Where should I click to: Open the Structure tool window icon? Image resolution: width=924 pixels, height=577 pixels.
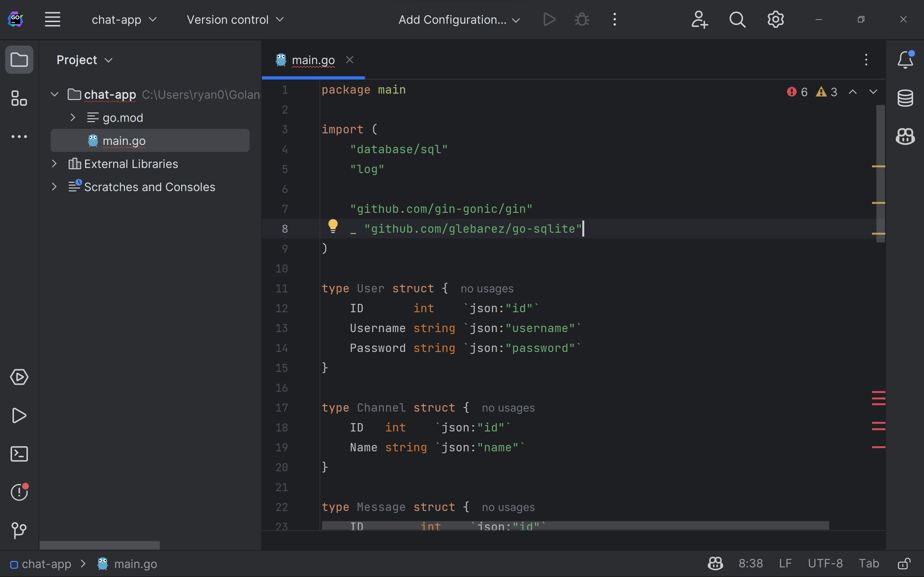pos(19,98)
